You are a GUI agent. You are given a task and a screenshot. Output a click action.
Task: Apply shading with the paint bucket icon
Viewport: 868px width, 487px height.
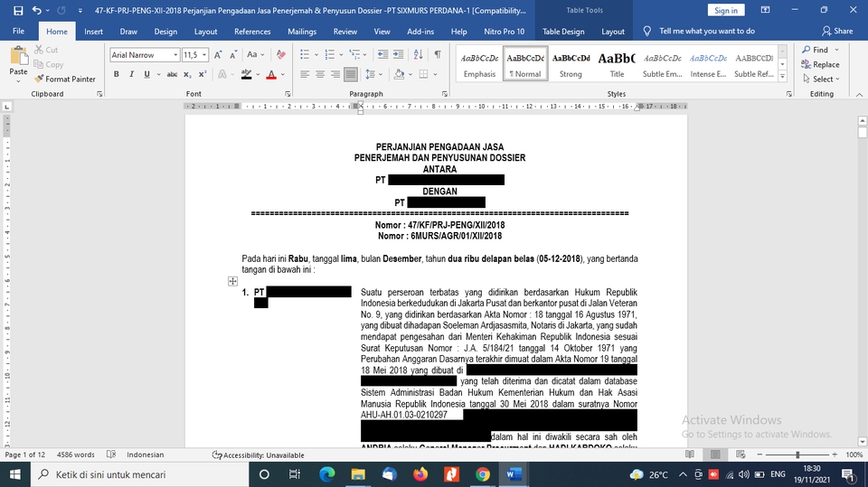[399, 74]
